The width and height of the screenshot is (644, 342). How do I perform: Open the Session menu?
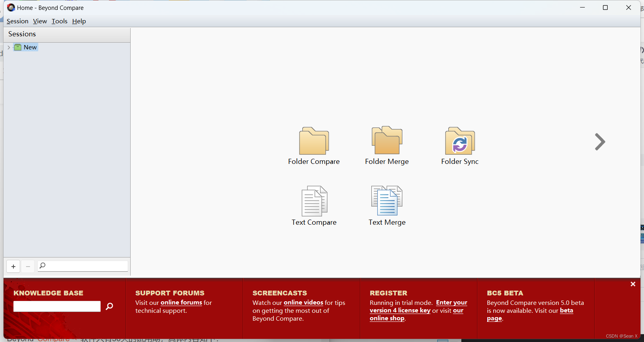pos(17,21)
